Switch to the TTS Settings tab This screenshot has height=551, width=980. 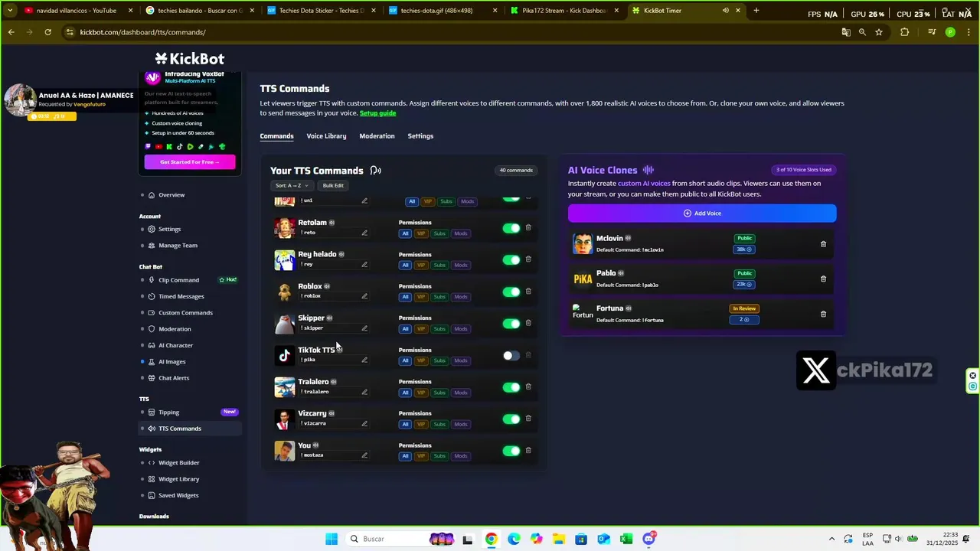[x=420, y=136]
